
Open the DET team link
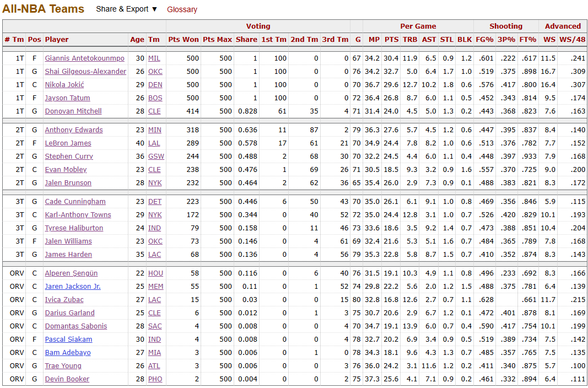(155, 201)
